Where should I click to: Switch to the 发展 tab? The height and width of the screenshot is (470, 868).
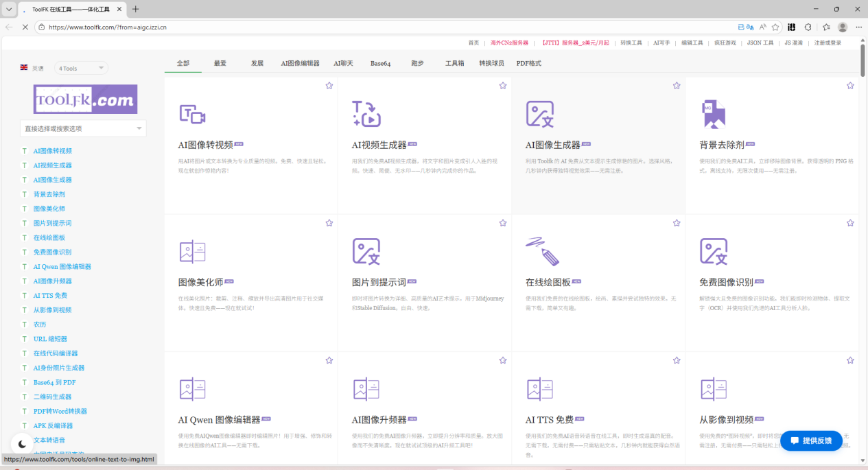point(257,63)
